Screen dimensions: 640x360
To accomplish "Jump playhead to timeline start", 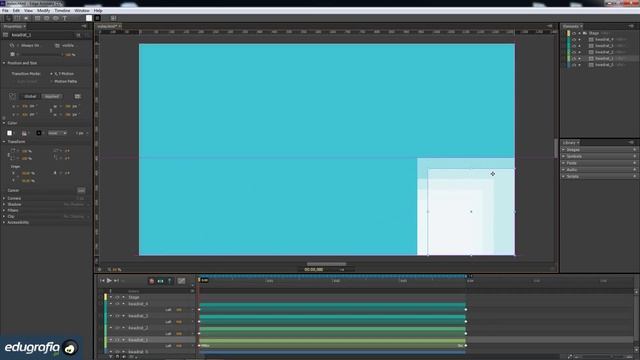I will 102,281.
